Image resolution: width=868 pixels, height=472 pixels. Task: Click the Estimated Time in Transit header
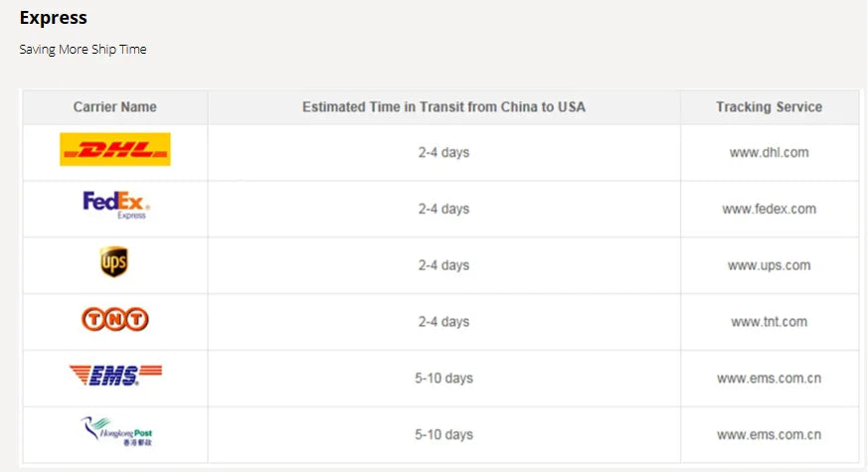click(443, 107)
